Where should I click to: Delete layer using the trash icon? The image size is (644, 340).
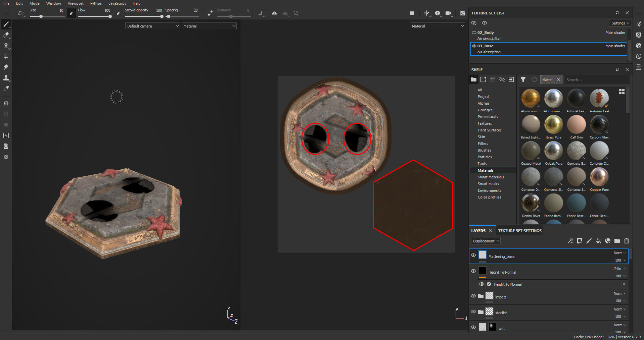[x=626, y=241]
